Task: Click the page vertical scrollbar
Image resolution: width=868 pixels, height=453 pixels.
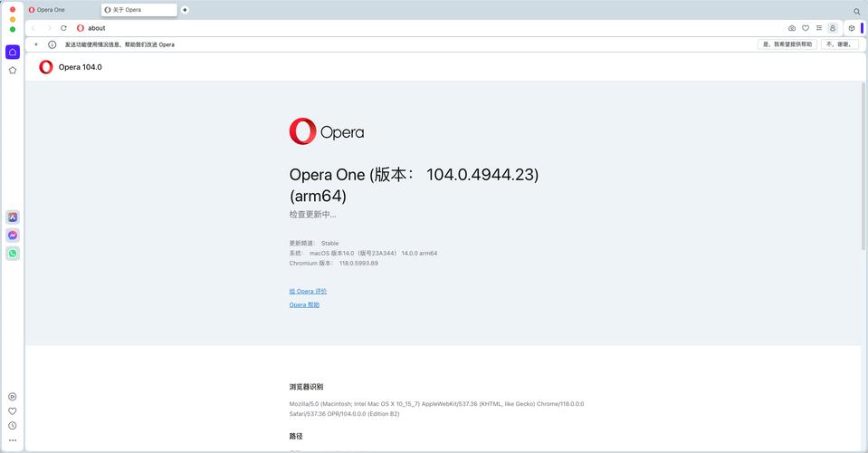Action: coord(863,166)
